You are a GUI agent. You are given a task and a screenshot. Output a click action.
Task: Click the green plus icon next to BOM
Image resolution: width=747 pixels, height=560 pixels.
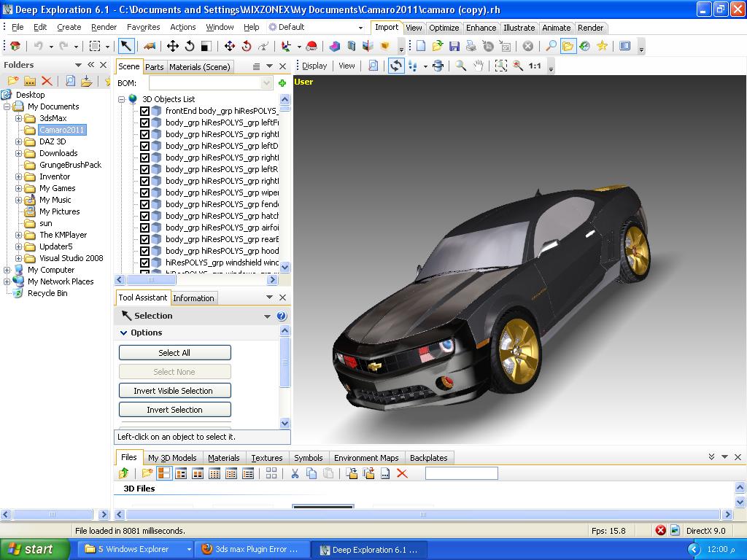click(x=282, y=83)
